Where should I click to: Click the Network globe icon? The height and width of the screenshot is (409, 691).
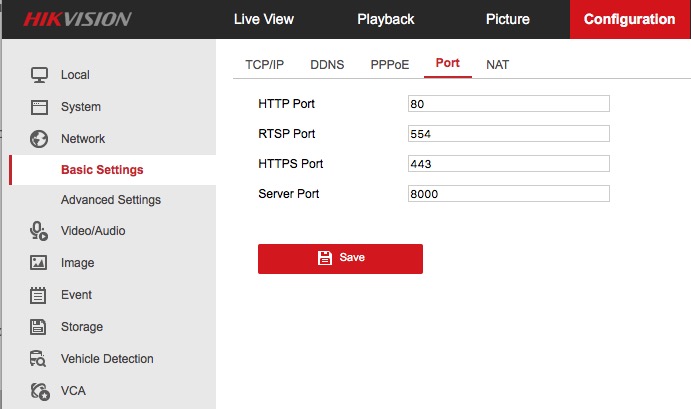pyautogui.click(x=39, y=139)
